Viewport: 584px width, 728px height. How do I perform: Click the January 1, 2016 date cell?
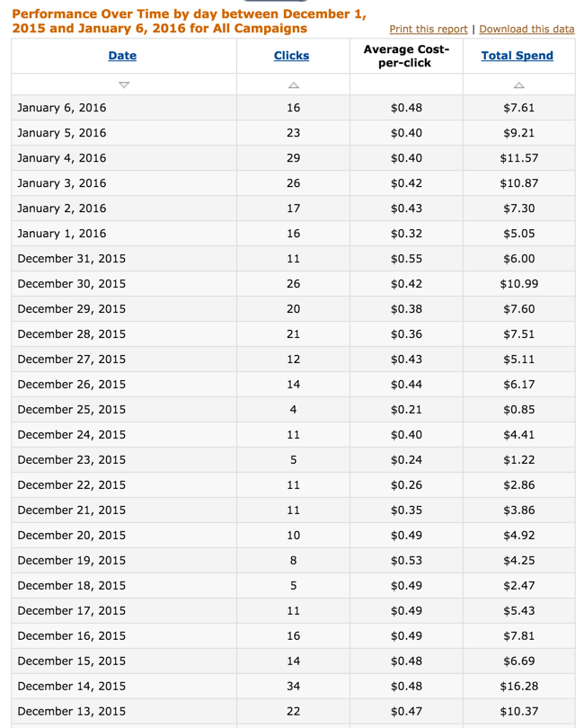pos(61,234)
